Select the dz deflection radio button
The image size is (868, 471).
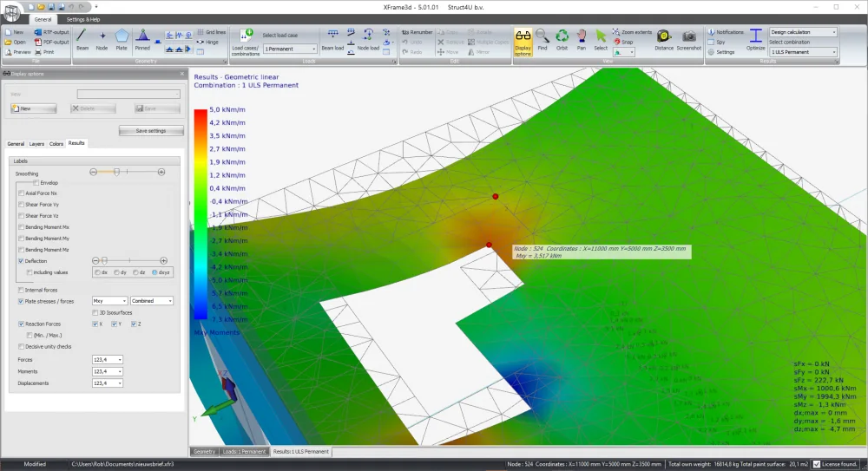pos(135,272)
